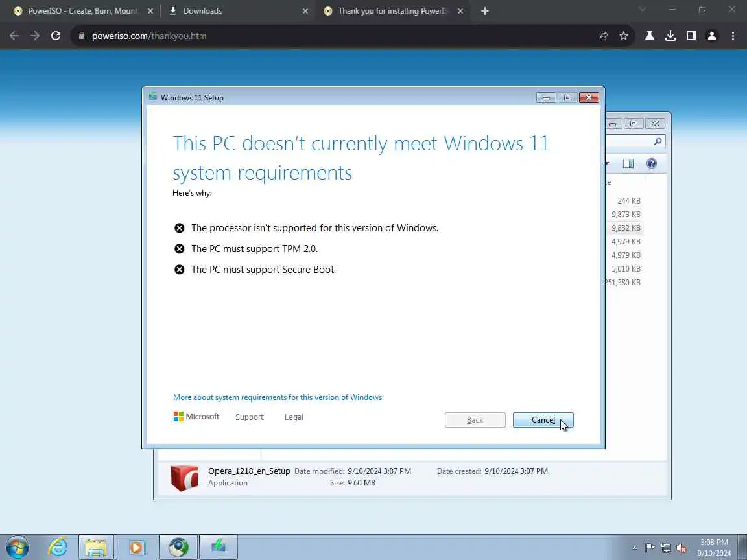Select the Thank you for installing PowerISO tab
Screen dimensions: 747x560
pyautogui.click(x=392, y=10)
